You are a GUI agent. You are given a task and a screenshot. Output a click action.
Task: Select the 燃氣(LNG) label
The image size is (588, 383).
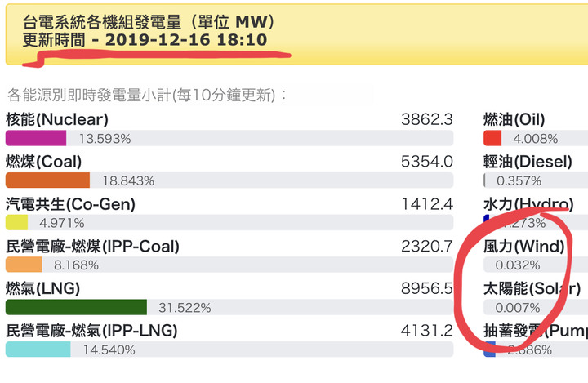(42, 288)
